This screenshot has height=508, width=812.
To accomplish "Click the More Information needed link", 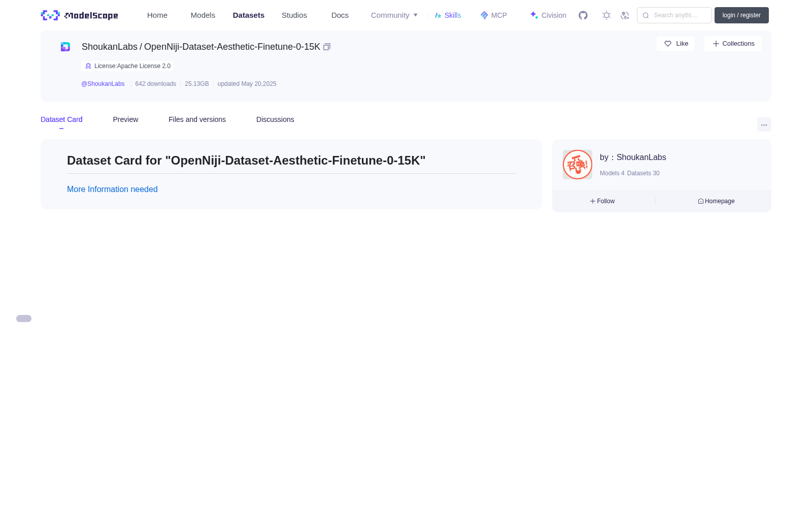I will coord(112,189).
